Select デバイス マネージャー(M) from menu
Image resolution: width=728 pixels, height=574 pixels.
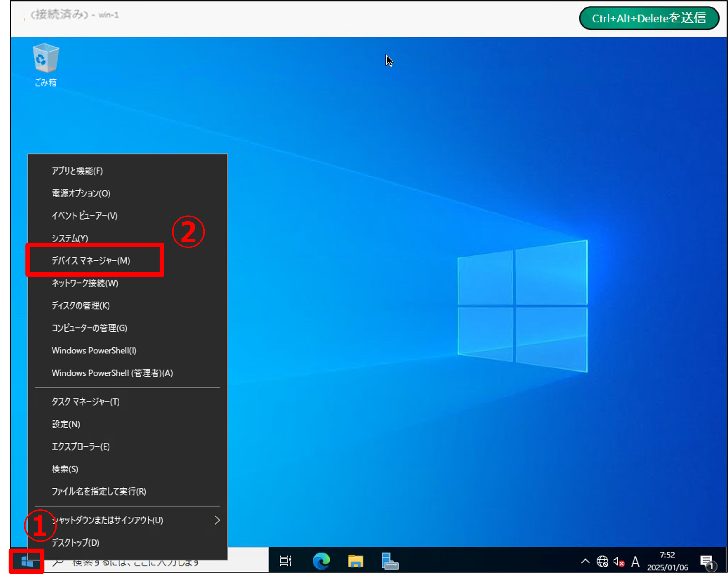[91, 261]
